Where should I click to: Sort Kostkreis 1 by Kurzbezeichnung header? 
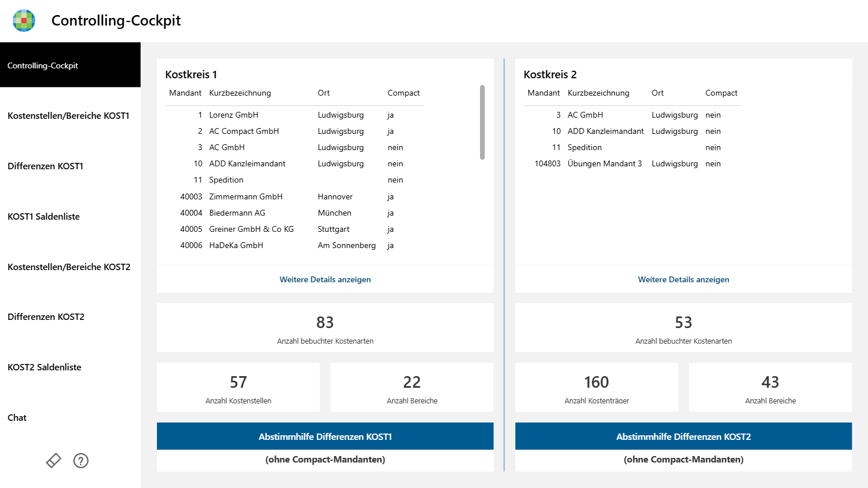pyautogui.click(x=240, y=93)
